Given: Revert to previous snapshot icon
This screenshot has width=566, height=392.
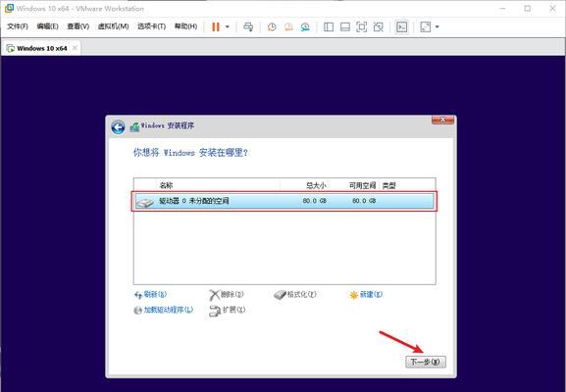Looking at the screenshot, I should tap(288, 27).
